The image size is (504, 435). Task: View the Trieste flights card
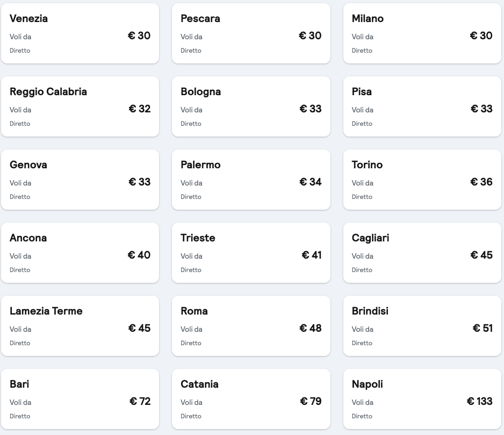pos(251,252)
